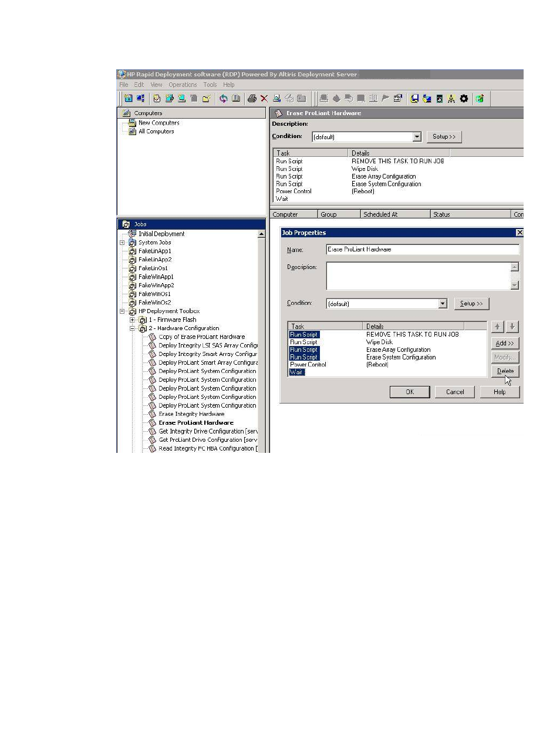Open the View menu
This screenshot has height=746, width=560.
click(156, 85)
